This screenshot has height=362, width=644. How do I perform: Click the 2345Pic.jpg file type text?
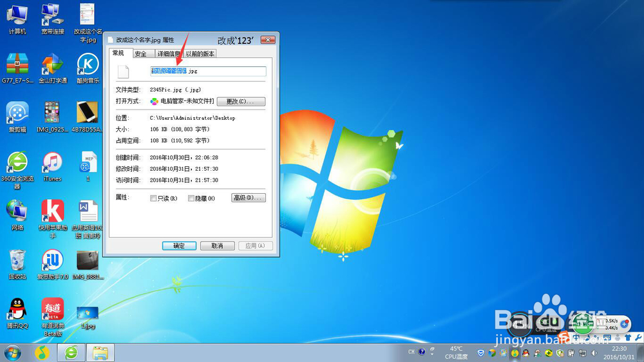coord(175,90)
